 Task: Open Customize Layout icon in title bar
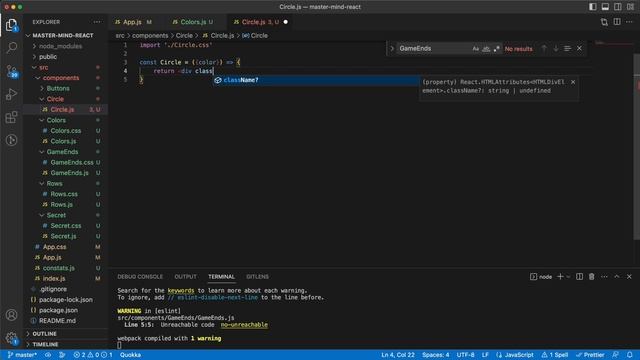[x=630, y=7]
